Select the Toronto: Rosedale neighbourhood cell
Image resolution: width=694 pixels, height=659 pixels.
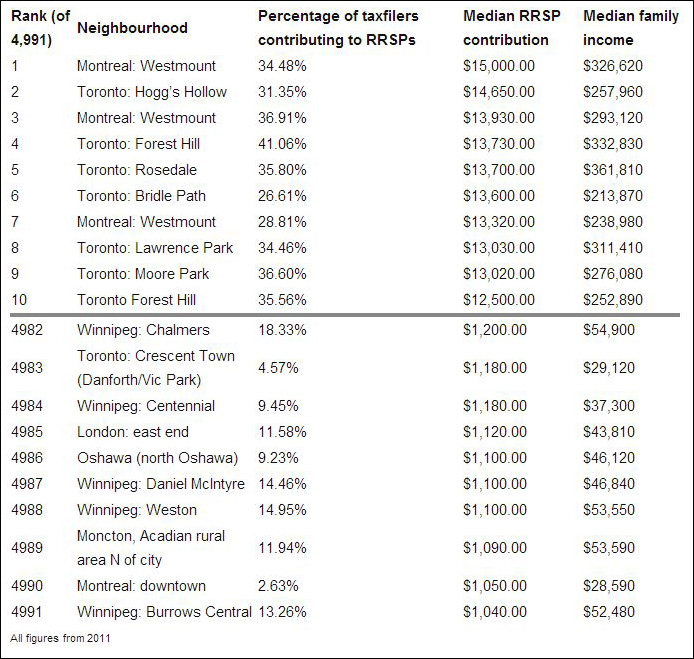[137, 170]
